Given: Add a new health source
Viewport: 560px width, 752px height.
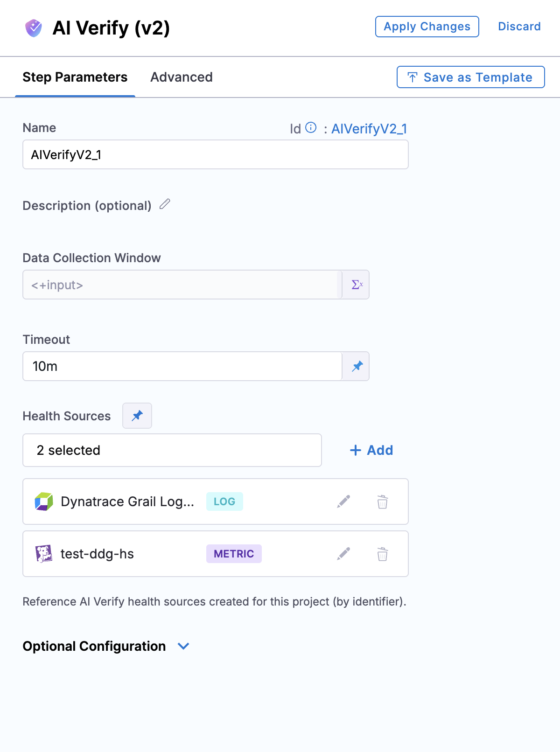Looking at the screenshot, I should point(371,450).
